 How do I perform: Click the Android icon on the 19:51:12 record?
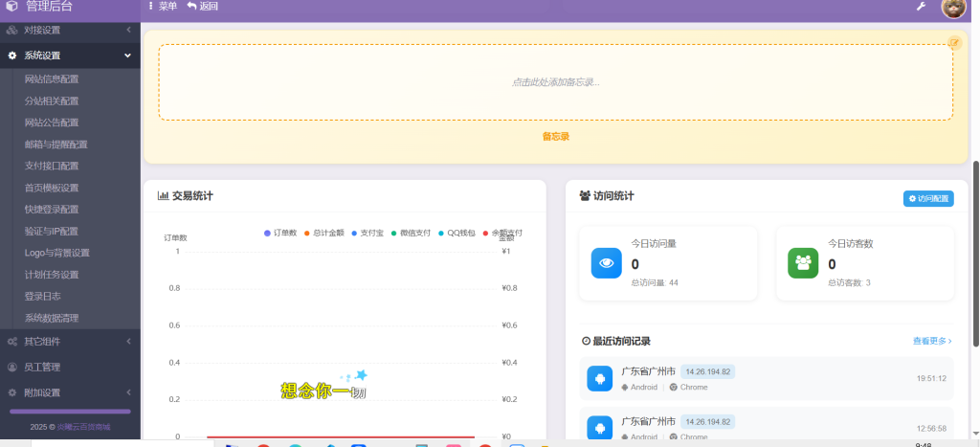[600, 379]
